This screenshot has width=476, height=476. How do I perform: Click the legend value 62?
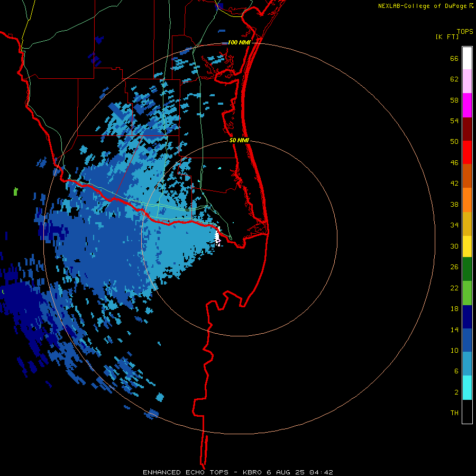(x=454, y=79)
